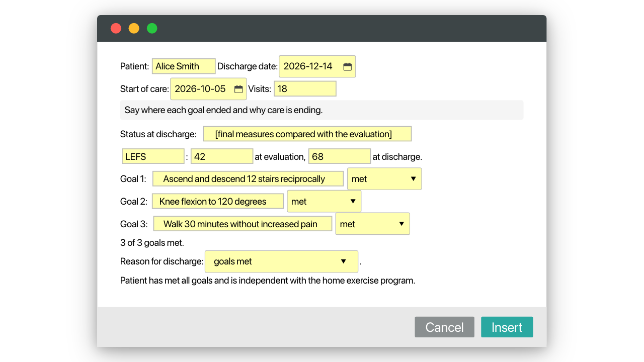
Task: Change the discharge score 68 field
Action: (x=340, y=156)
